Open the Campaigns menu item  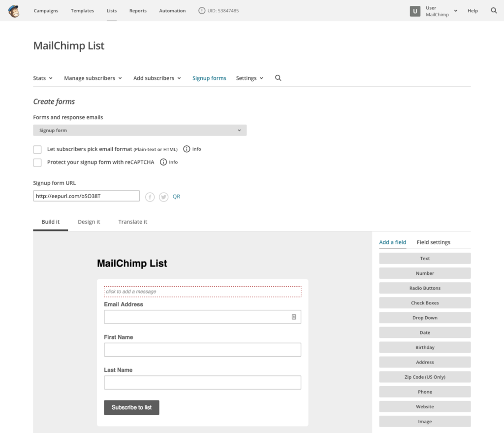(x=46, y=11)
